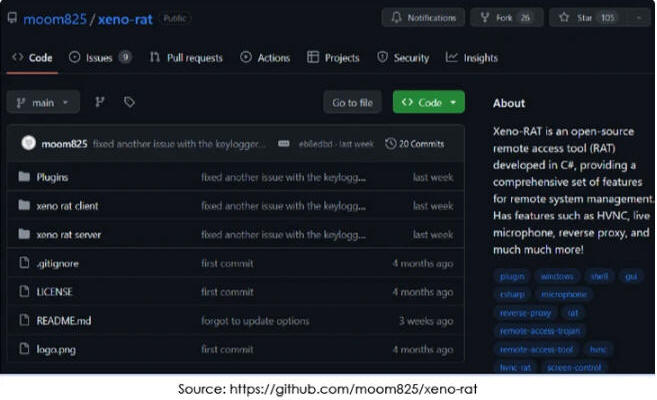Open the Projects tab
The height and width of the screenshot is (400, 657).
[x=334, y=58]
